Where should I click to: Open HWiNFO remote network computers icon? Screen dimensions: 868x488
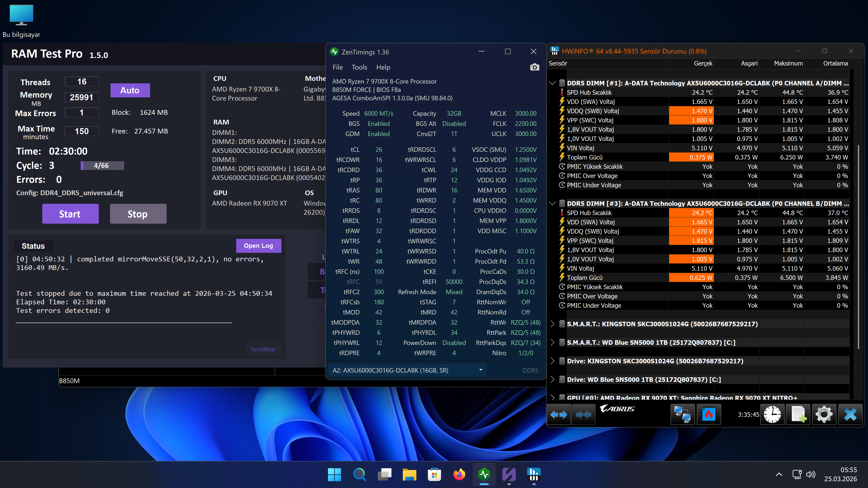pos(682,415)
